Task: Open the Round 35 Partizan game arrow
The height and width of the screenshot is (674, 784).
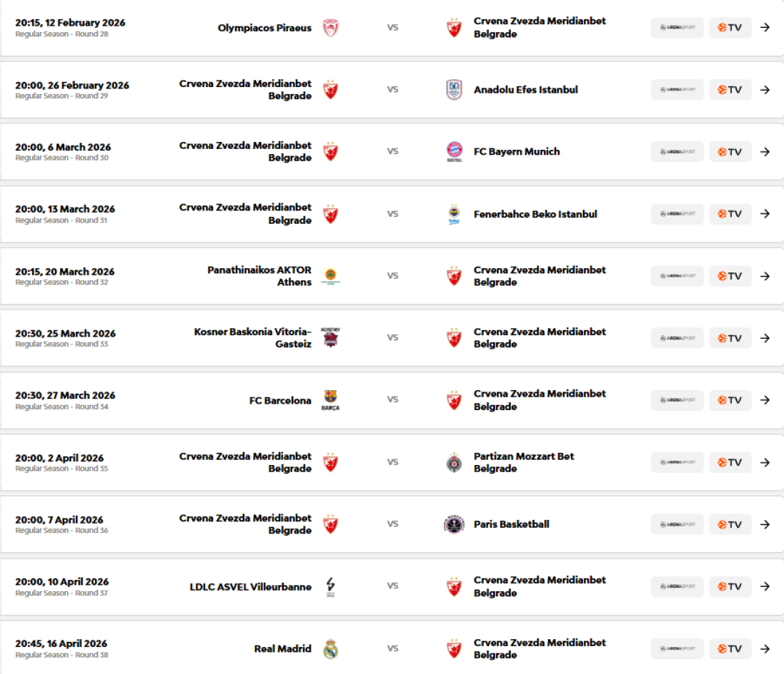Action: [765, 462]
